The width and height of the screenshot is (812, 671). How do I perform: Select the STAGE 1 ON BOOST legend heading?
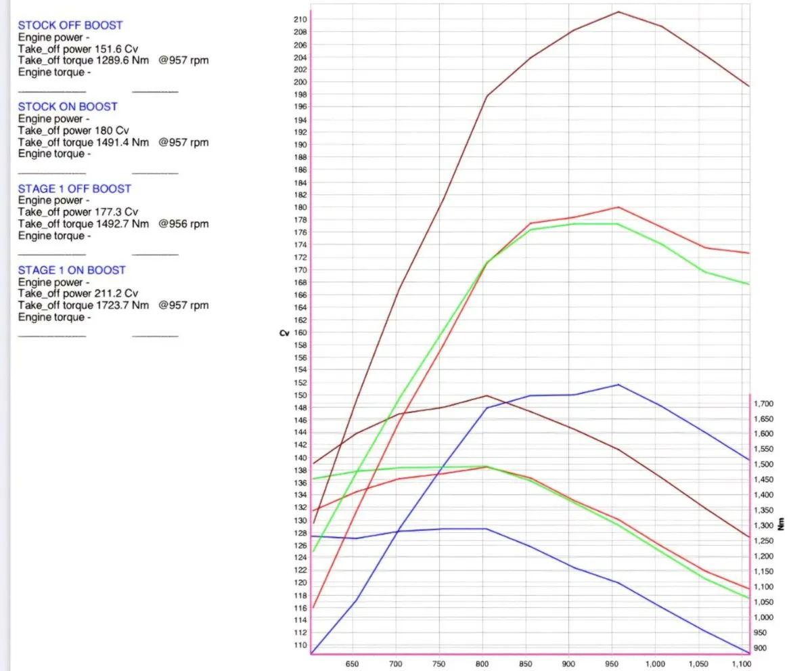(x=71, y=270)
